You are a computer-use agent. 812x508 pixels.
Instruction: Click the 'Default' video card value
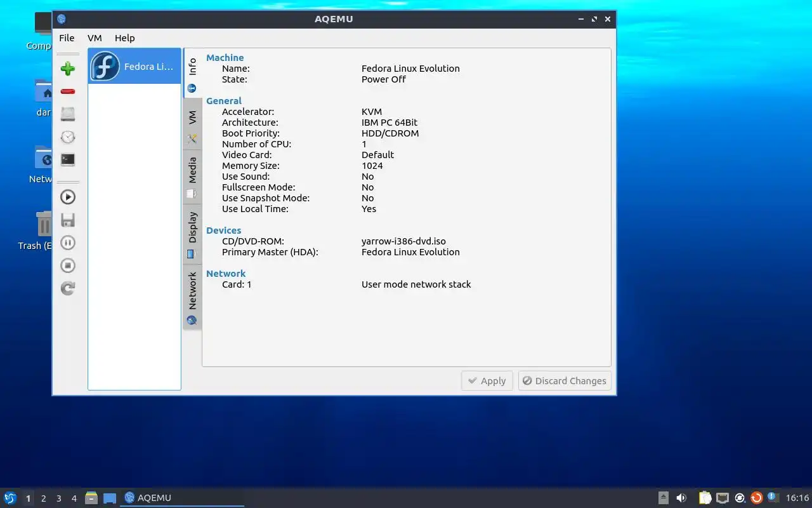(x=377, y=155)
